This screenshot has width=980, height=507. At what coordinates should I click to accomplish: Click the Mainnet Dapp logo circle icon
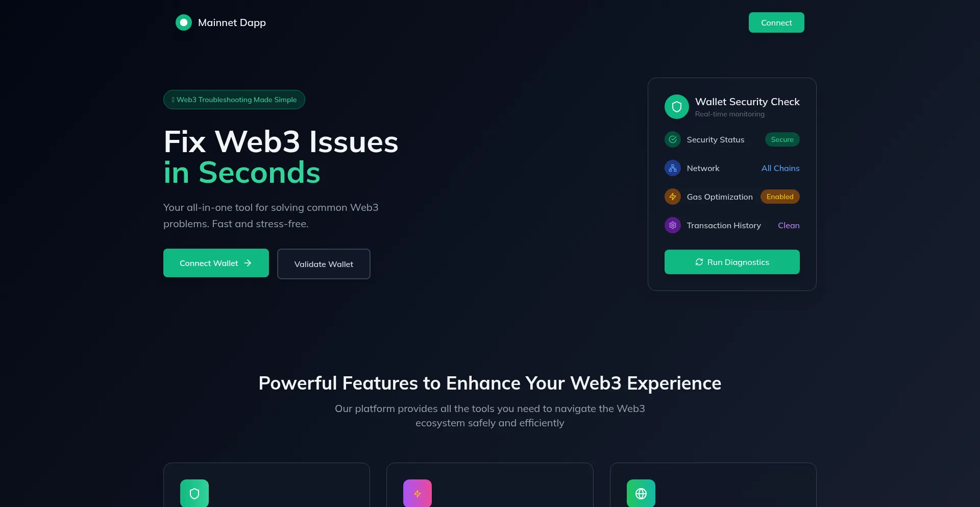pos(184,22)
